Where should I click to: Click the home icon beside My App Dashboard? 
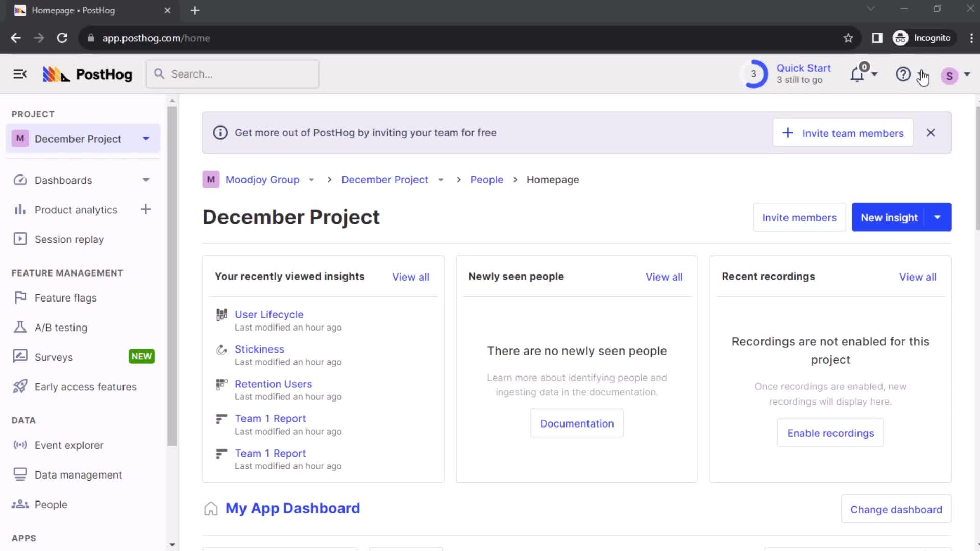(211, 509)
